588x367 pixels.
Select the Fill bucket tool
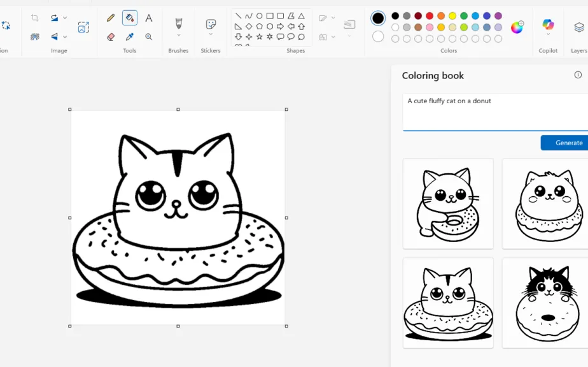point(130,18)
